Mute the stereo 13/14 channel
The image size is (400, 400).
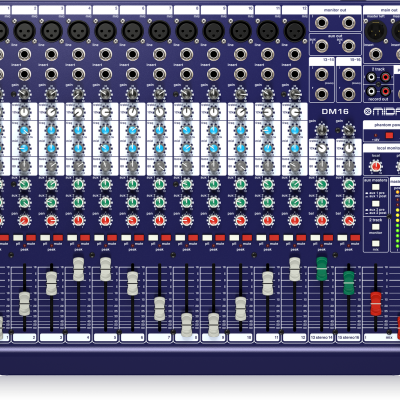[x=328, y=238]
